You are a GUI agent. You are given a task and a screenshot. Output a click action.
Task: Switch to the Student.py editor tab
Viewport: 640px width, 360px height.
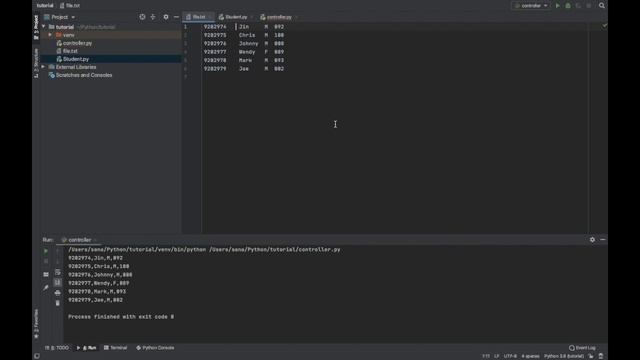[x=236, y=17]
